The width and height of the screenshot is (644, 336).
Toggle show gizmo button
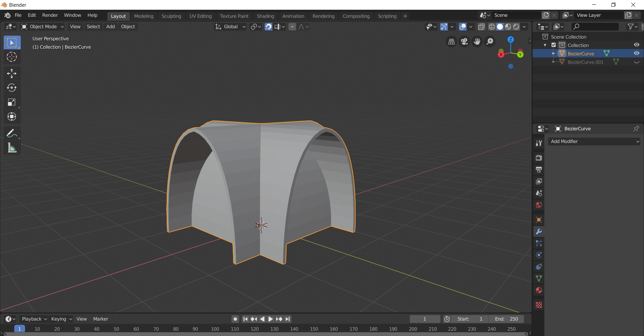click(x=444, y=27)
